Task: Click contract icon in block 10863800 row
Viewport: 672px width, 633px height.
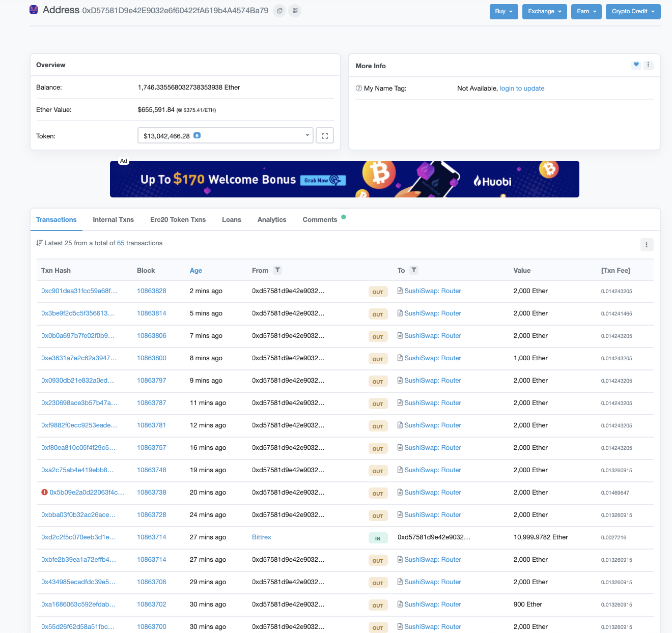Action: [x=400, y=358]
